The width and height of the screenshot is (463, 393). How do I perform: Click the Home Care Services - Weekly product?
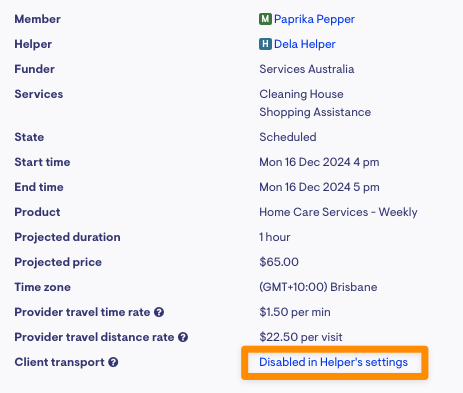tap(338, 212)
